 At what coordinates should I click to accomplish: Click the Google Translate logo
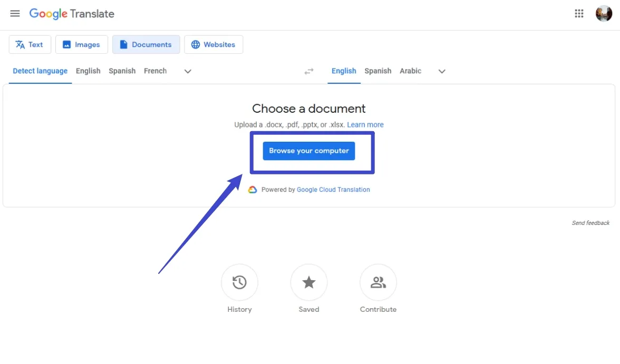click(72, 14)
